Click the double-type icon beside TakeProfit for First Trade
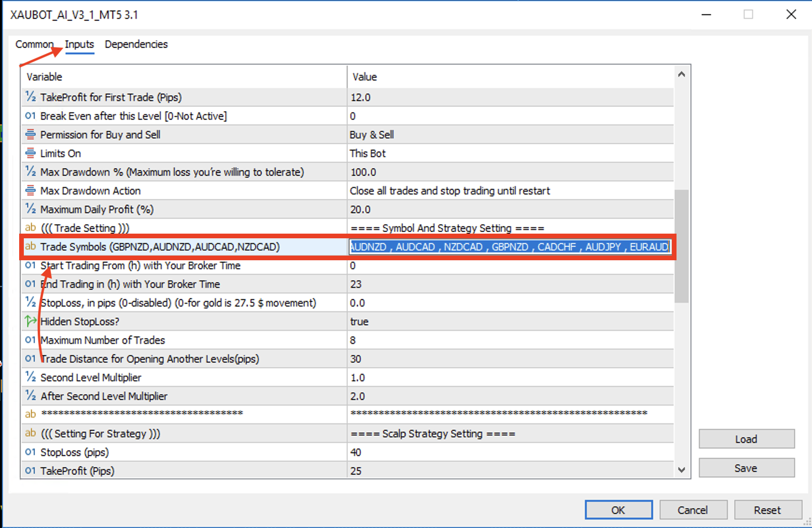The image size is (812, 528). pyautogui.click(x=30, y=97)
